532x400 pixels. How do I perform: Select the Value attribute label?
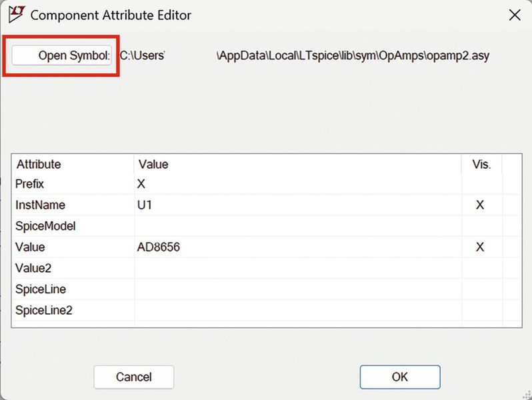[x=30, y=247]
